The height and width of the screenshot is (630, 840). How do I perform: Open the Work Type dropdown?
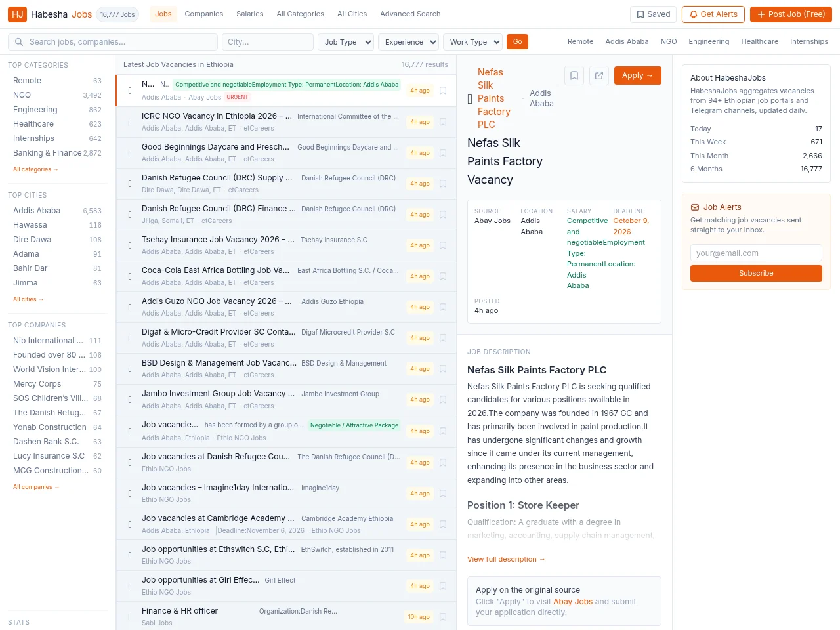[472, 42]
